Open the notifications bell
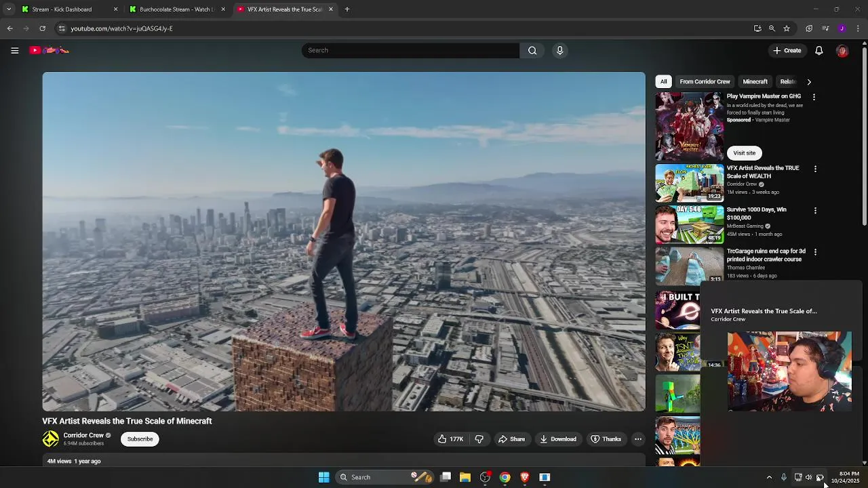 pyautogui.click(x=819, y=50)
